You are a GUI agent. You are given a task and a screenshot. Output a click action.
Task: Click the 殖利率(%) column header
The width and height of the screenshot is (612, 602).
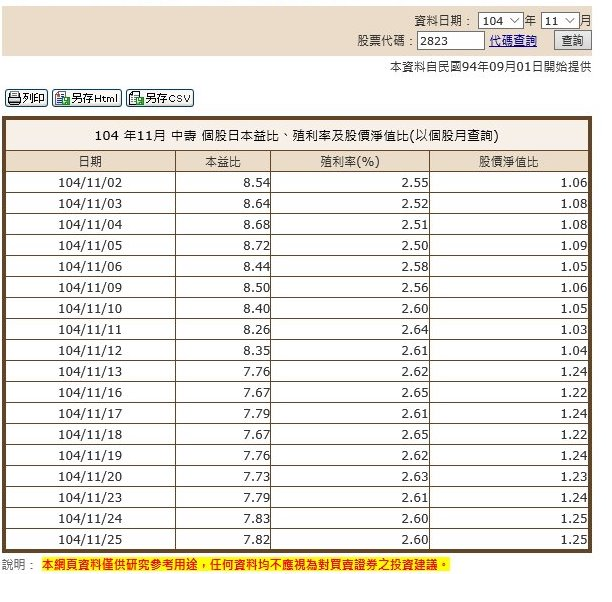[350, 161]
